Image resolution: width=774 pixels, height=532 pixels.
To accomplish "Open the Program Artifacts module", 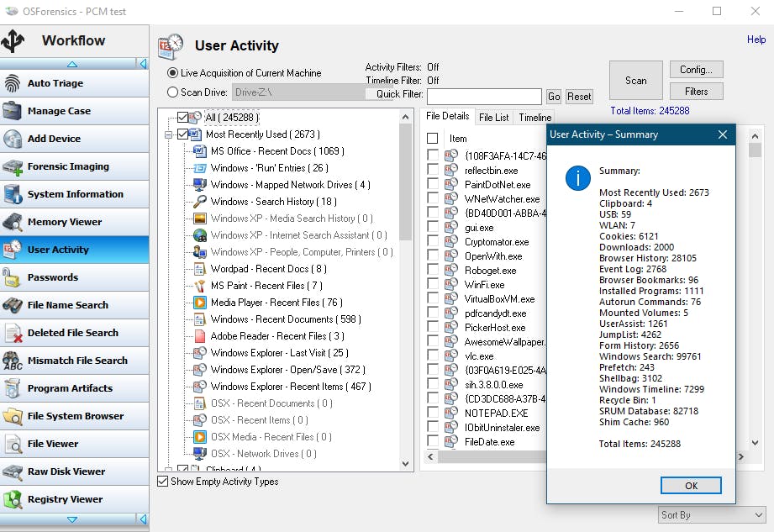I will coord(74,388).
